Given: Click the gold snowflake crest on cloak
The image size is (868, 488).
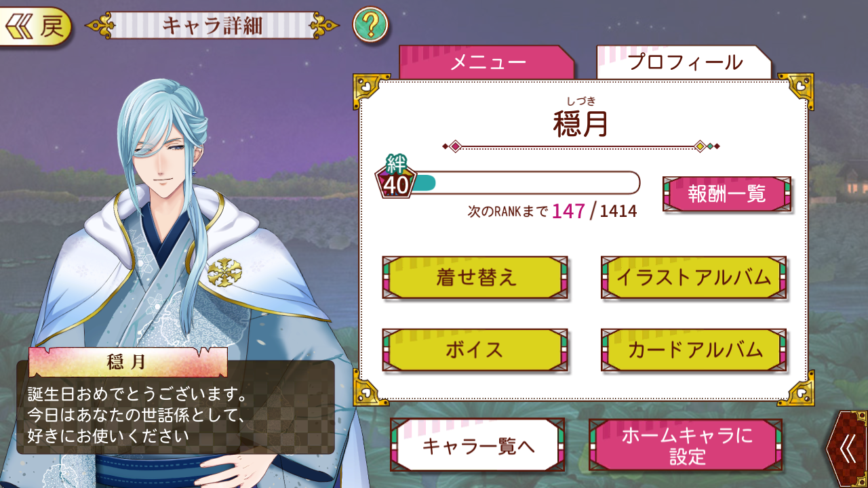Looking at the screenshot, I should (224, 272).
